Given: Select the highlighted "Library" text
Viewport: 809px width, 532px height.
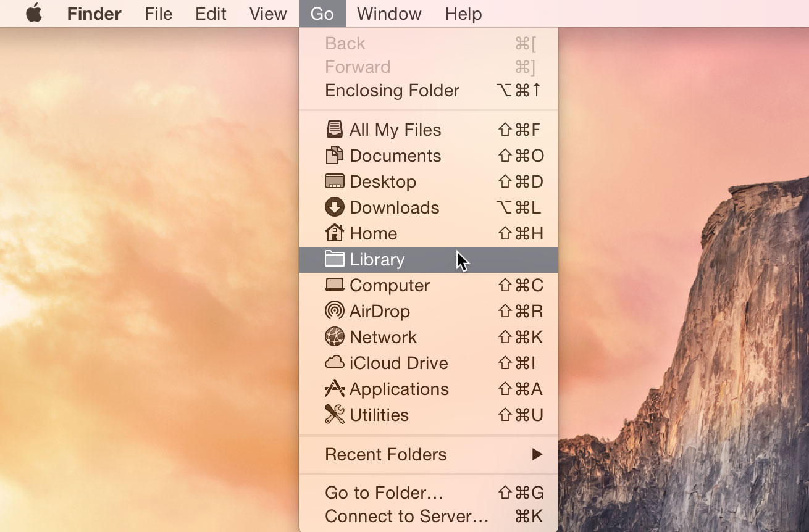Looking at the screenshot, I should (377, 259).
